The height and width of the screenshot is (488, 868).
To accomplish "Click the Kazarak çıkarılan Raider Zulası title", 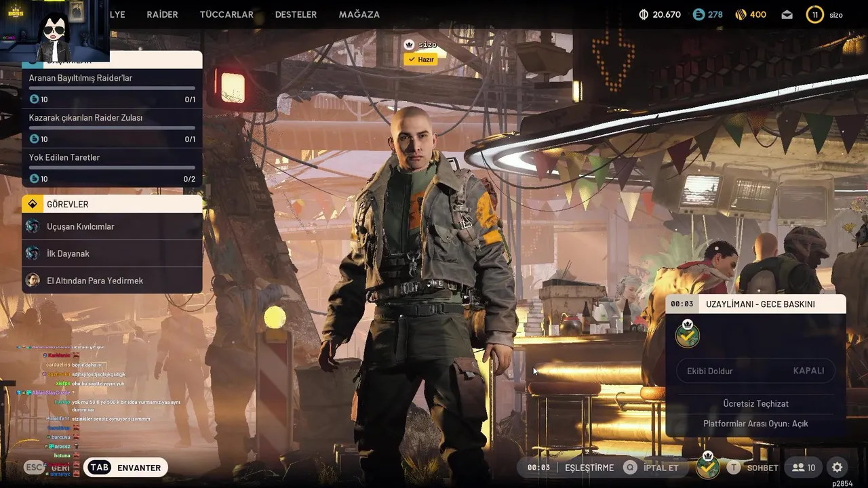I will (85, 118).
